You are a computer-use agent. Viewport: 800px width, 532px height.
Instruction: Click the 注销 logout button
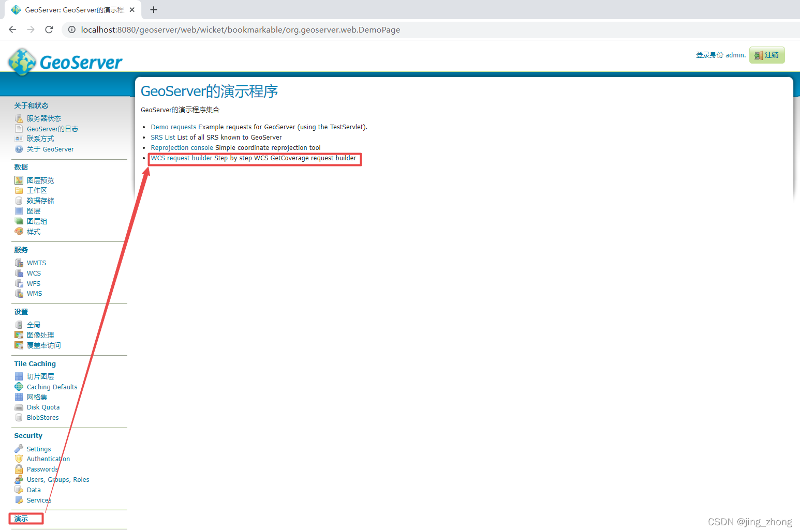point(767,55)
